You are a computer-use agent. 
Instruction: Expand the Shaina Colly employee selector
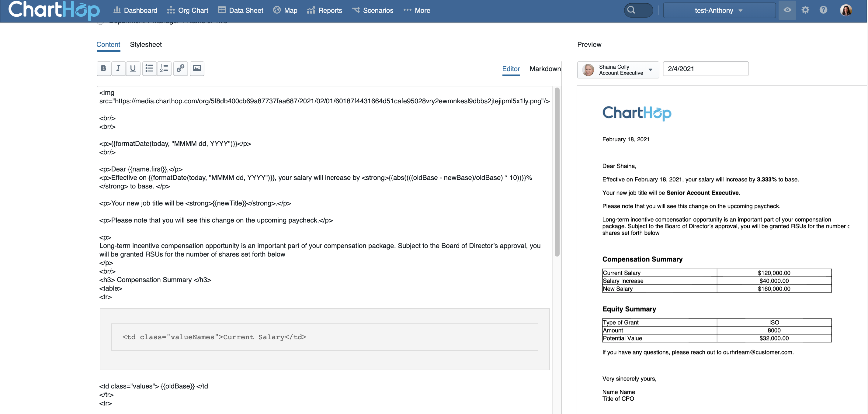(x=650, y=70)
